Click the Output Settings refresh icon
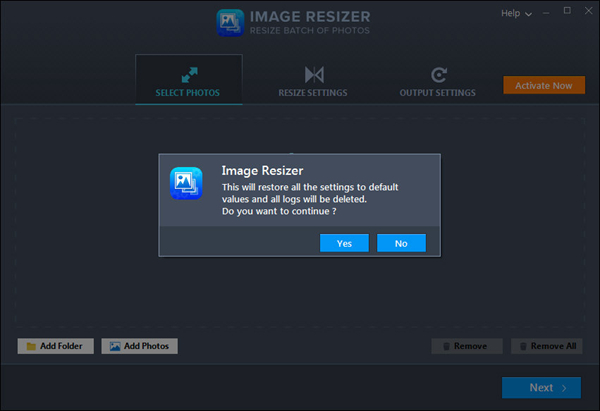The width and height of the screenshot is (600, 411). click(439, 75)
